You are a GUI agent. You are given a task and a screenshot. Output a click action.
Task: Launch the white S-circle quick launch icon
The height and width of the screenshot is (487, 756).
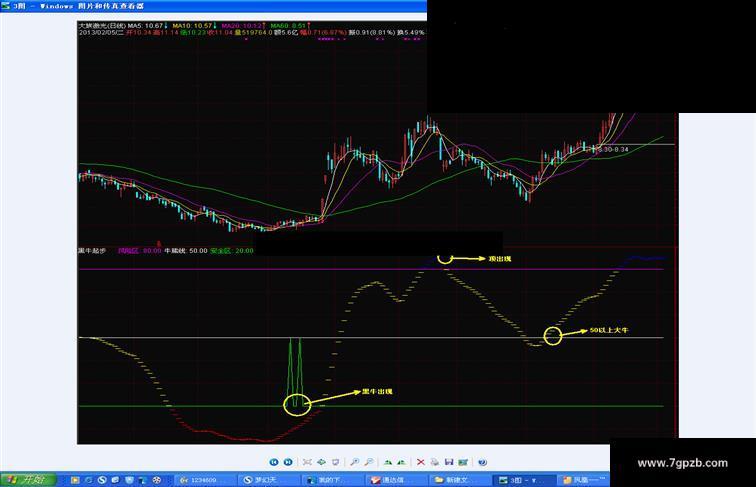click(102, 480)
